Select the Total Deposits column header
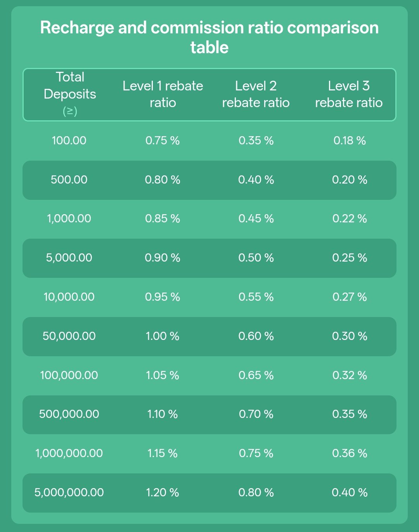The width and height of the screenshot is (419, 532). tap(70, 94)
